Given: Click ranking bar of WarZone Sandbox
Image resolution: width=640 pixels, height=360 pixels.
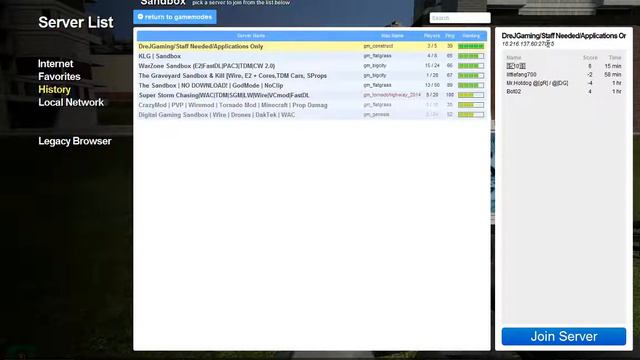Looking at the screenshot, I should (471, 66).
